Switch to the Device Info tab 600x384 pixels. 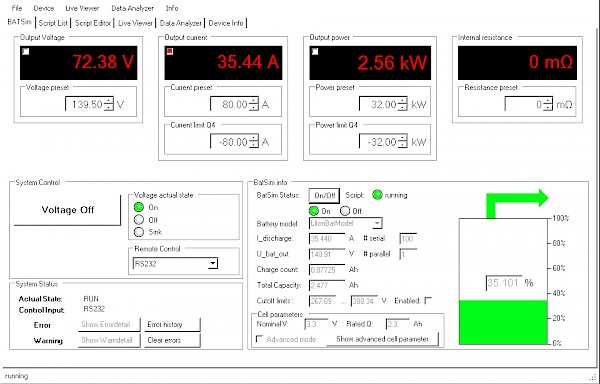[x=226, y=23]
